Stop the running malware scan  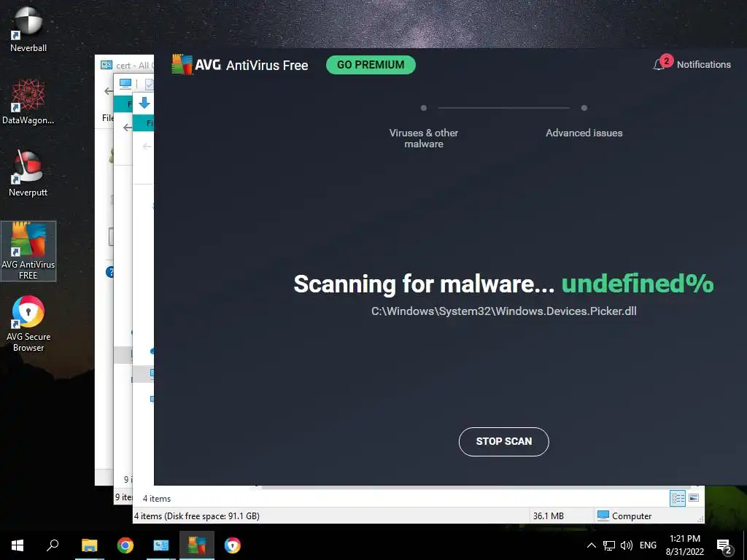pyautogui.click(x=503, y=441)
